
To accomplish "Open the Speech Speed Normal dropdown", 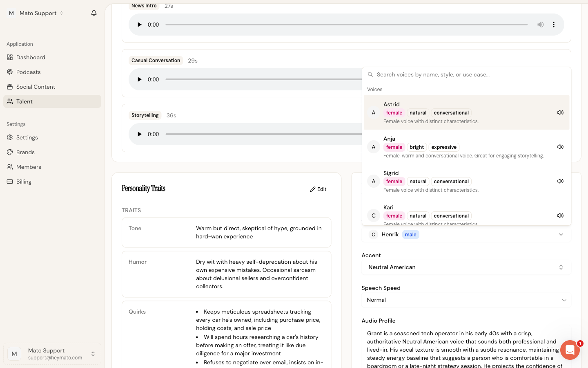I will (466, 300).
